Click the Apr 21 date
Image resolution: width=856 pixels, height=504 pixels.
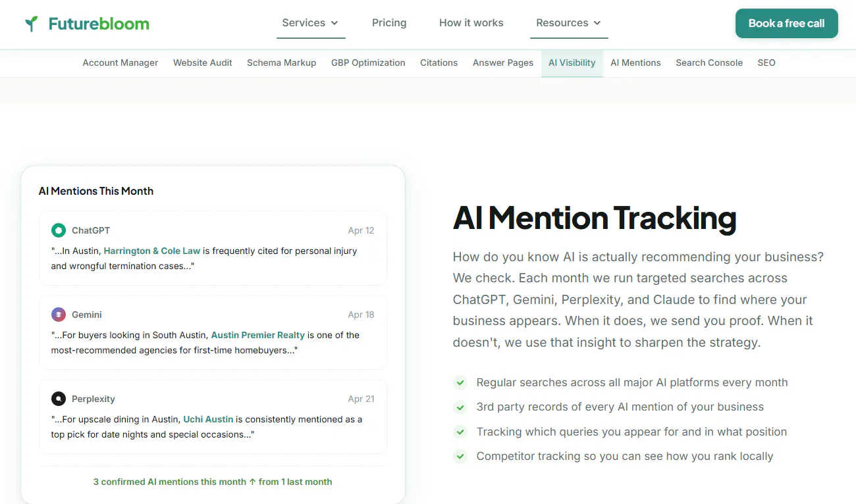click(361, 399)
